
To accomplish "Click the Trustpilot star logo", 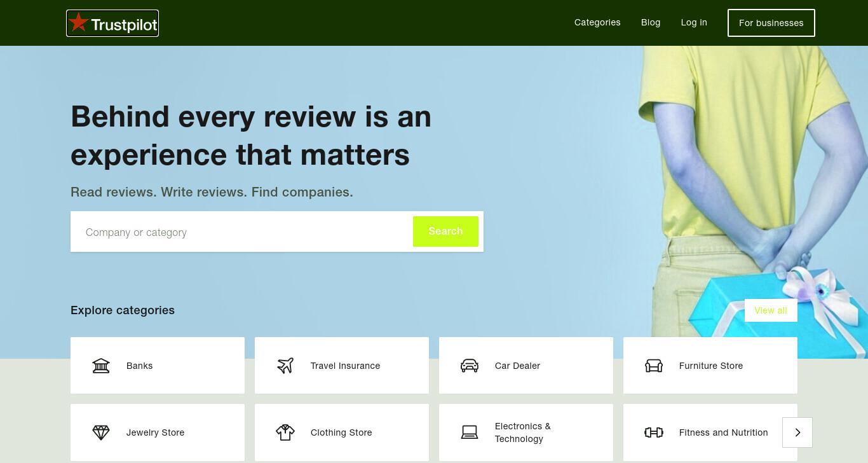I will (112, 24).
